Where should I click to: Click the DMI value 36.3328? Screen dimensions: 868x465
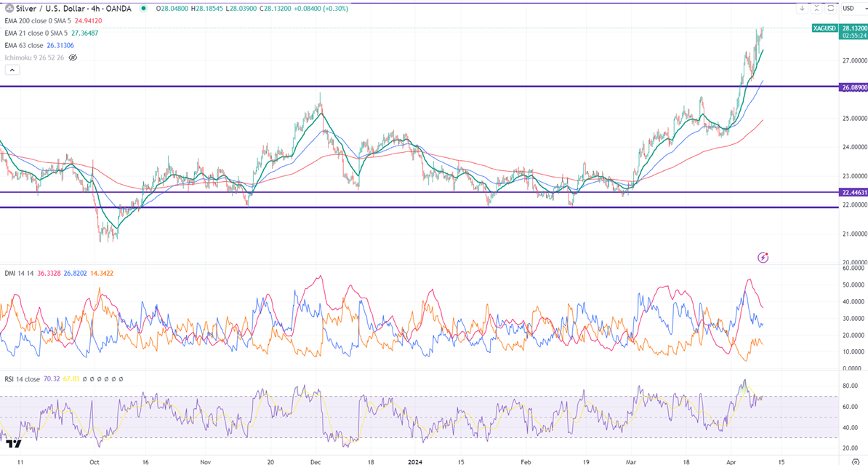tap(49, 273)
